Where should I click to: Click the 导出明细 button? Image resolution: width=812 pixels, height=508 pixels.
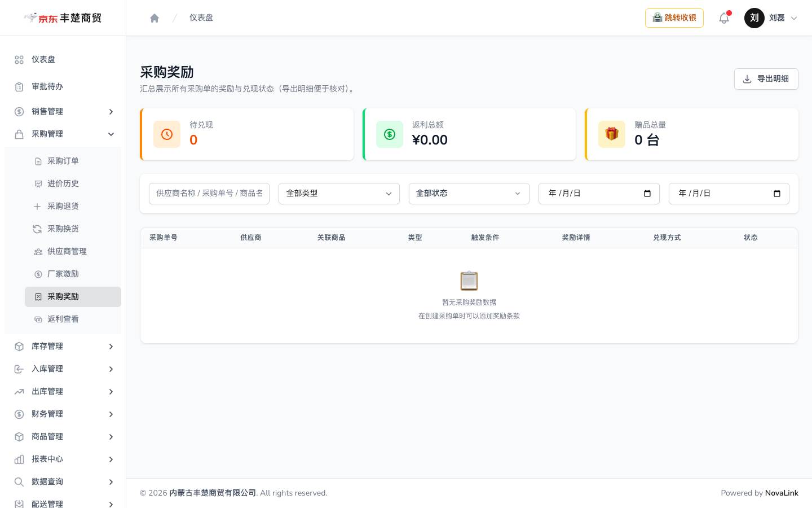coord(766,79)
